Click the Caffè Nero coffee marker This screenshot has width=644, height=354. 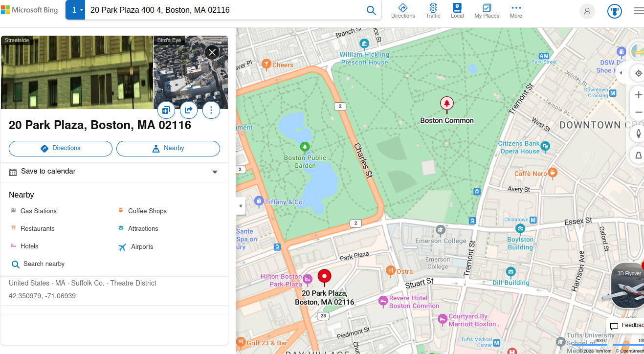[x=552, y=172]
